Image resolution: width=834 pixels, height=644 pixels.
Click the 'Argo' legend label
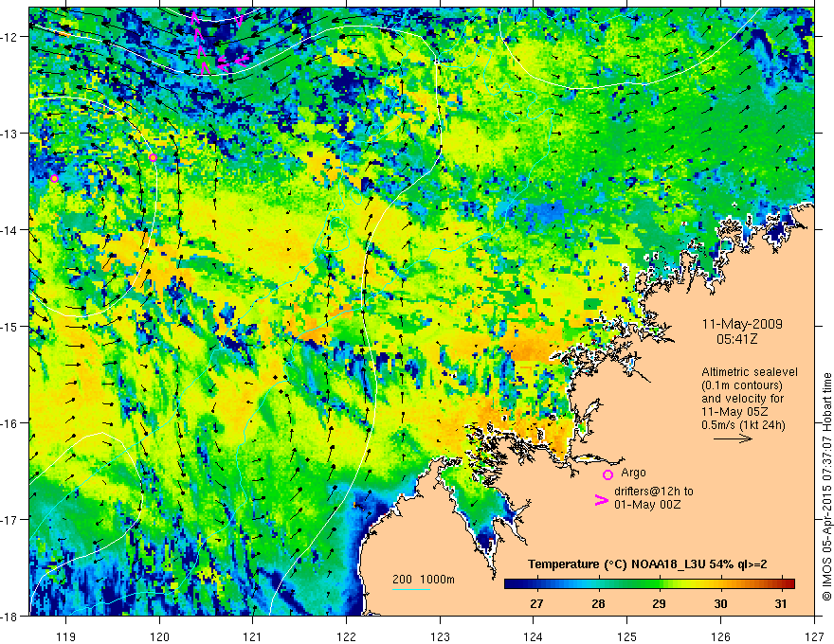(633, 473)
